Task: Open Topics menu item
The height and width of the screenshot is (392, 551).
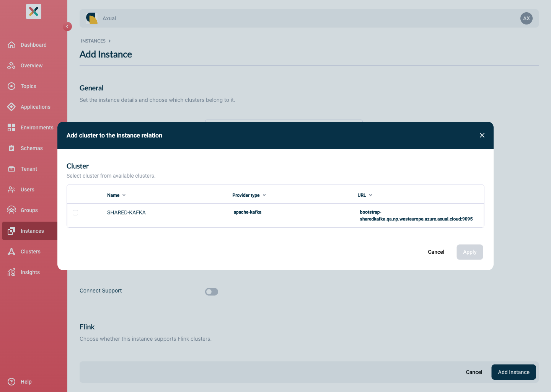Action: (x=28, y=86)
